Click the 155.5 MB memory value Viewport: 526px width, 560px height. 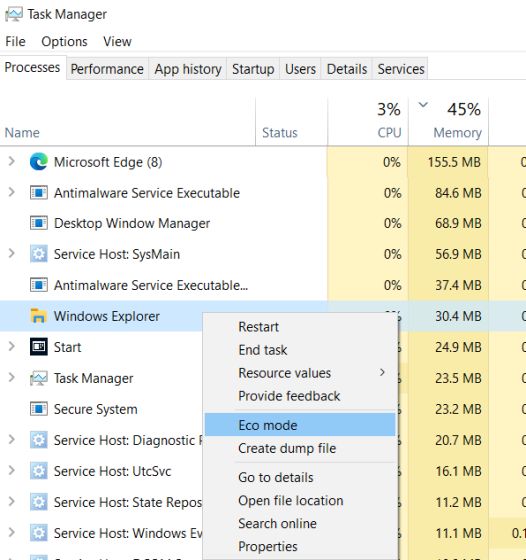coord(454,162)
